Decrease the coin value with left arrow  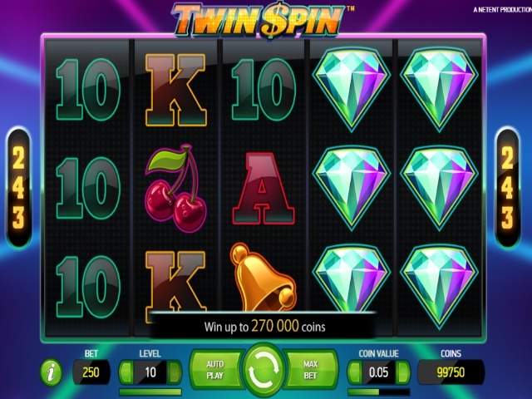pyautogui.click(x=355, y=372)
